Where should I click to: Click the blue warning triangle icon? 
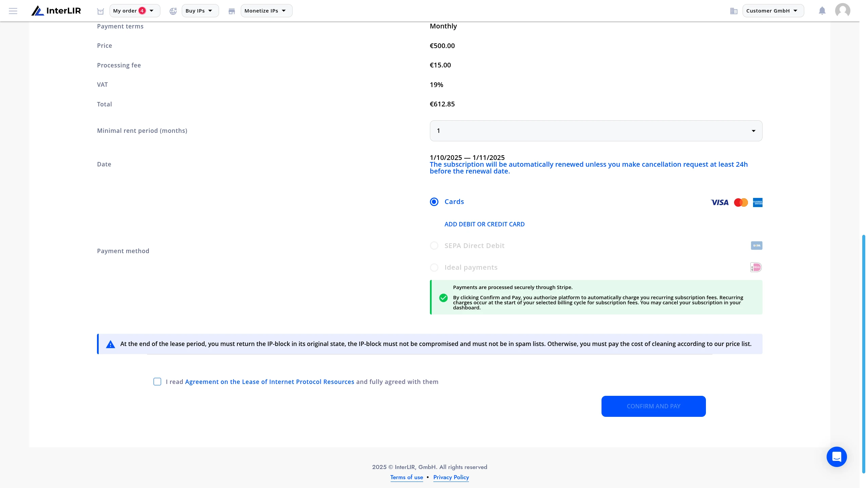(110, 344)
